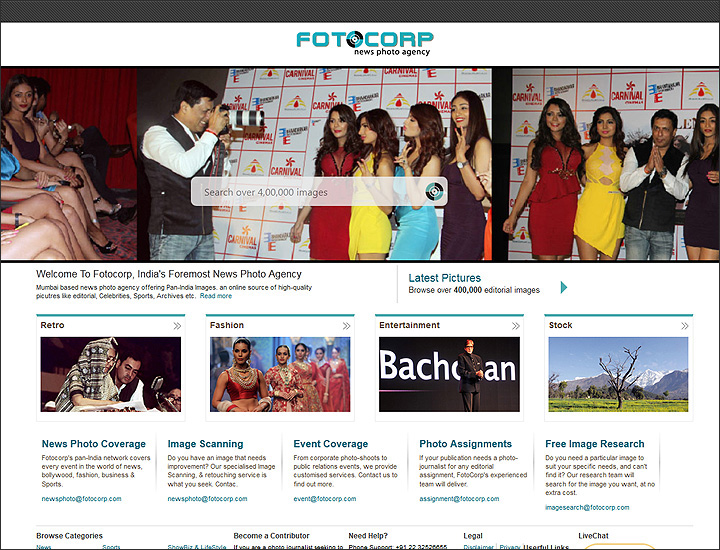Open the Latest Pictures arrow

click(564, 287)
